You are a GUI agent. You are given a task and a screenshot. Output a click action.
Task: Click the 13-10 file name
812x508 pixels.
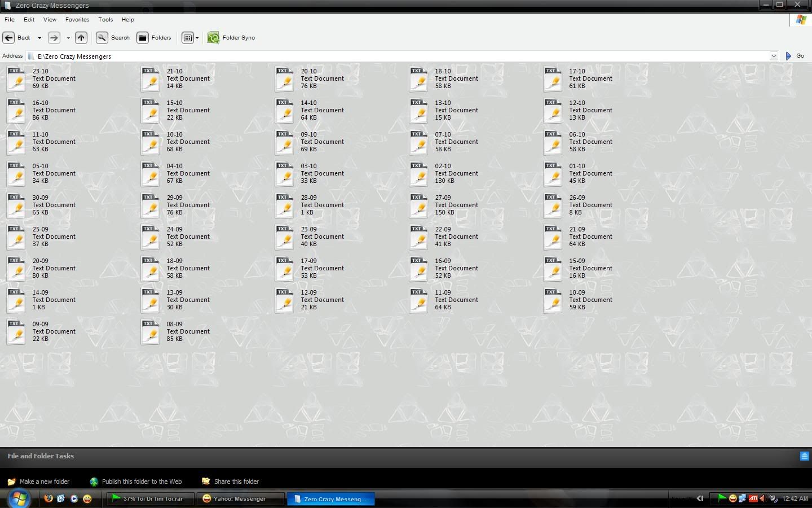(443, 103)
